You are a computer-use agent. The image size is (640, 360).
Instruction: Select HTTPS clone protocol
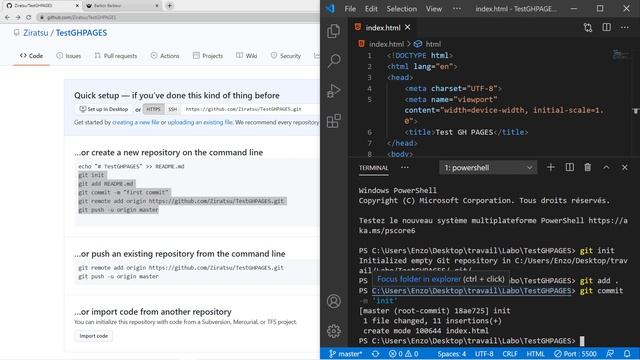click(x=153, y=109)
